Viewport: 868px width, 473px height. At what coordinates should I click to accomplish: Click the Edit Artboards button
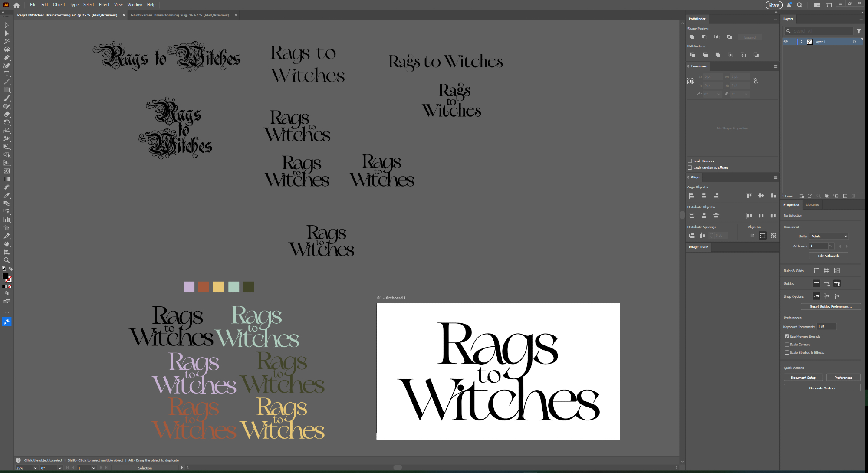click(828, 256)
